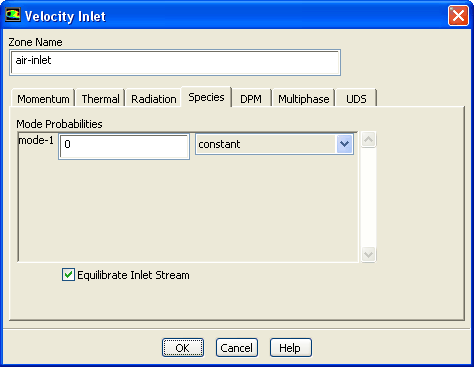Click the Mode Probabilities heading

pyautogui.click(x=59, y=124)
